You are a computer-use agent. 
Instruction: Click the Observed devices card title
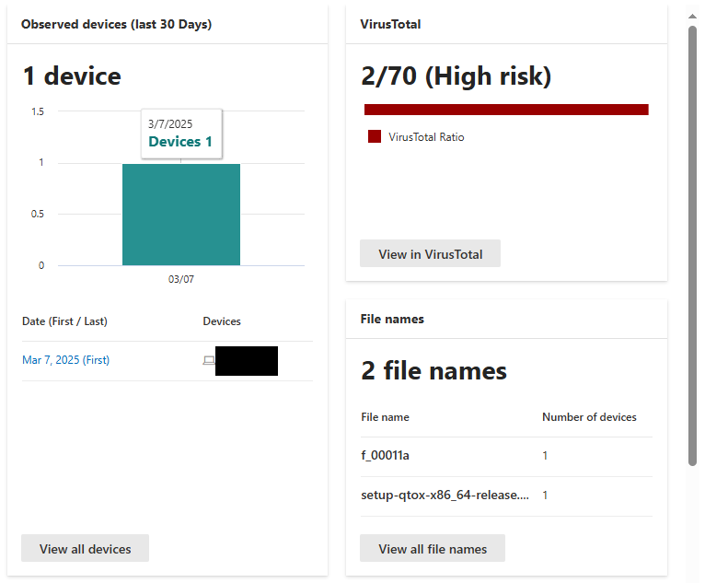point(116,25)
